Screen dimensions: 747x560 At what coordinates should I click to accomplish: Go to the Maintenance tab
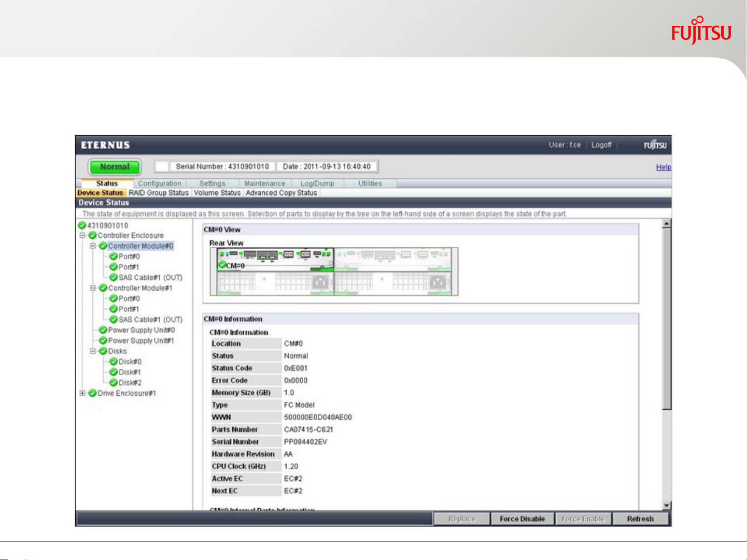click(x=265, y=183)
